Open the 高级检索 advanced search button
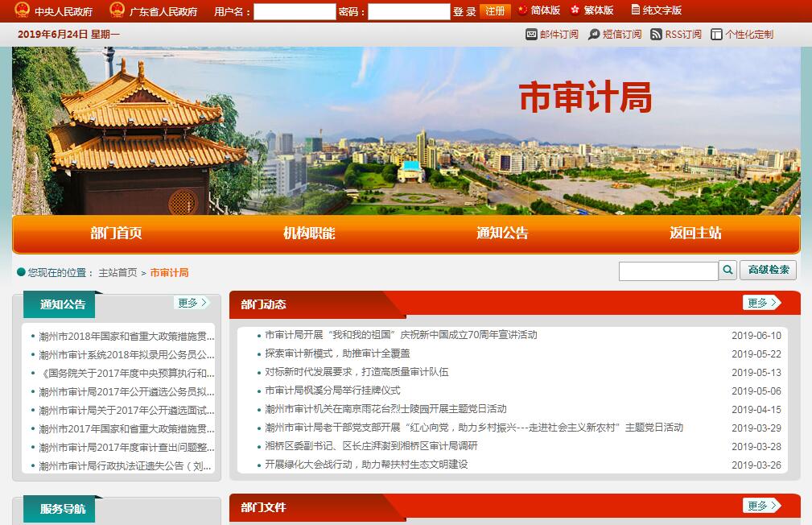The height and width of the screenshot is (525, 812). [x=769, y=271]
